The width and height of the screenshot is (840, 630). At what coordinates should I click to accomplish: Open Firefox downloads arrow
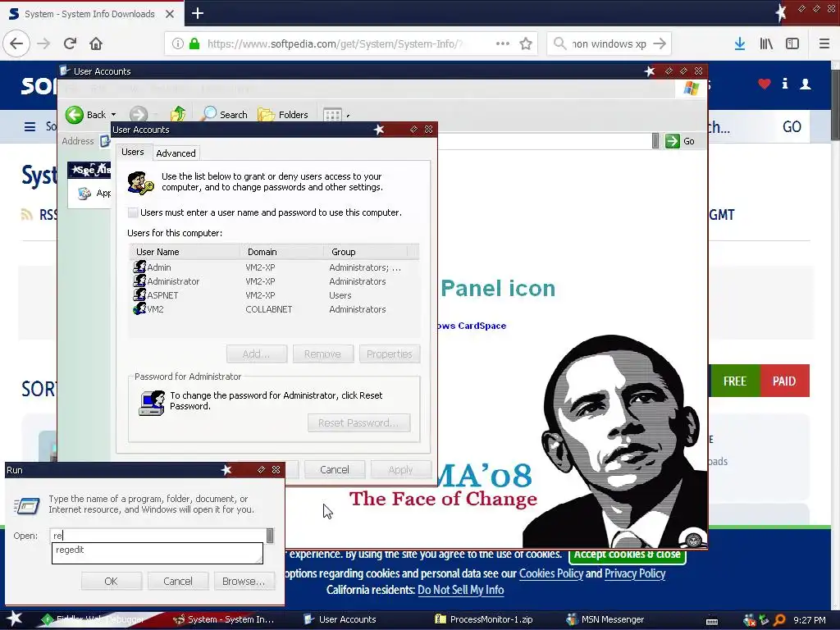[740, 43]
